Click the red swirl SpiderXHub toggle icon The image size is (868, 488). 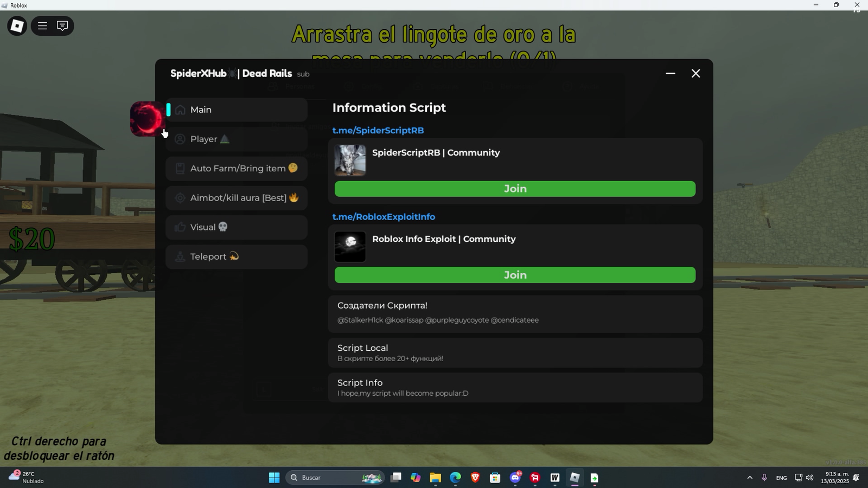tap(147, 119)
